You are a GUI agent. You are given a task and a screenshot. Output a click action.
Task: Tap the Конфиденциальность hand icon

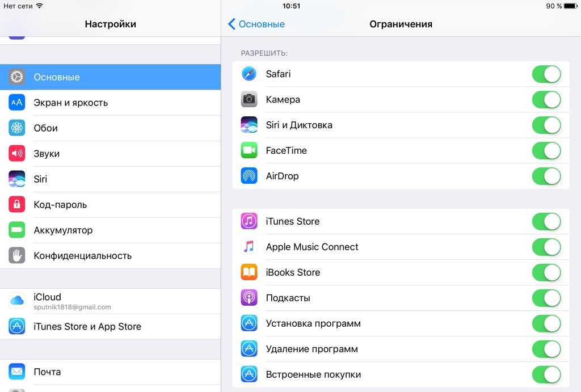coord(16,256)
